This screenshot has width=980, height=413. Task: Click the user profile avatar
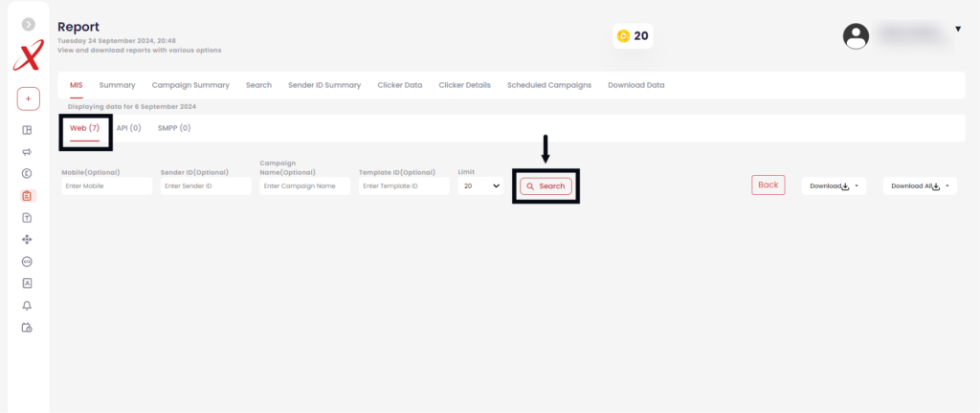[856, 36]
